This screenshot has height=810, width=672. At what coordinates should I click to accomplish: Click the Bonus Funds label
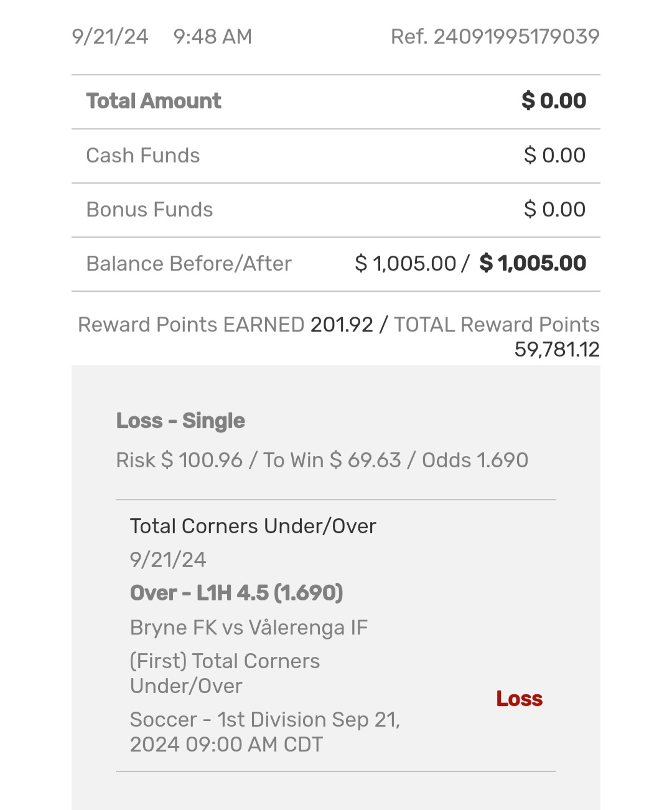point(149,210)
